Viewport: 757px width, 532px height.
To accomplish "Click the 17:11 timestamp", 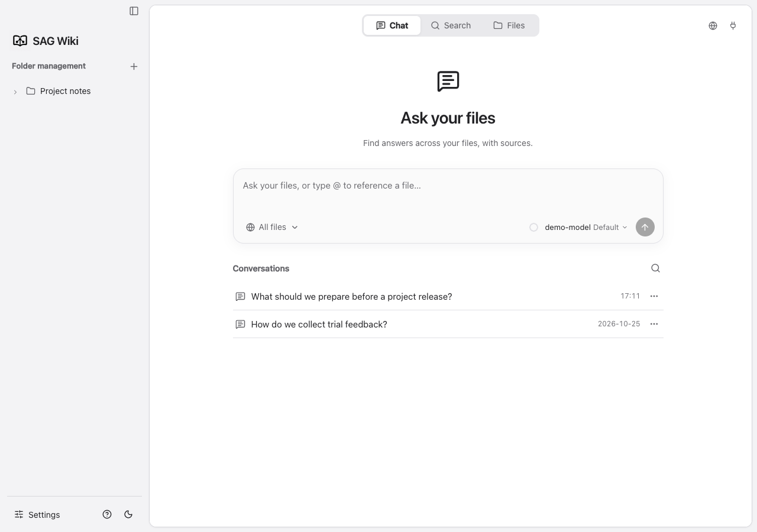I will [630, 296].
